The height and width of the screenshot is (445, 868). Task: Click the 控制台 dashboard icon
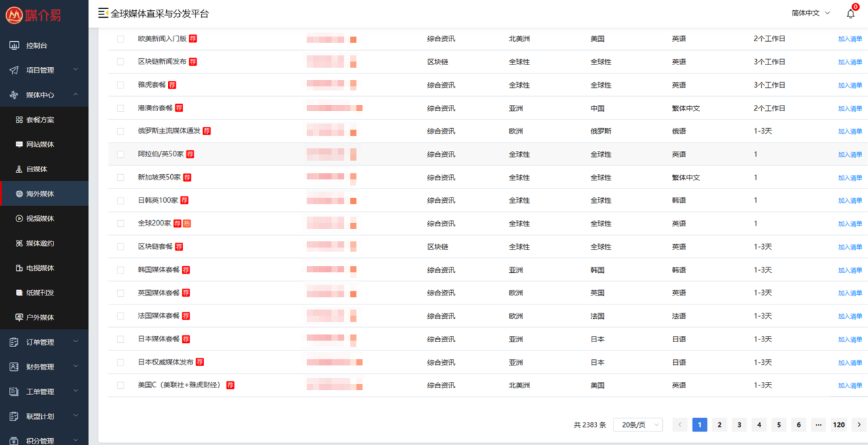click(x=14, y=45)
